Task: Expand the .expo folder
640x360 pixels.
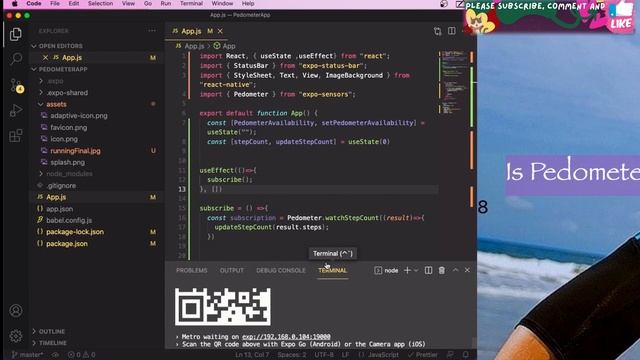Action: click(x=56, y=81)
